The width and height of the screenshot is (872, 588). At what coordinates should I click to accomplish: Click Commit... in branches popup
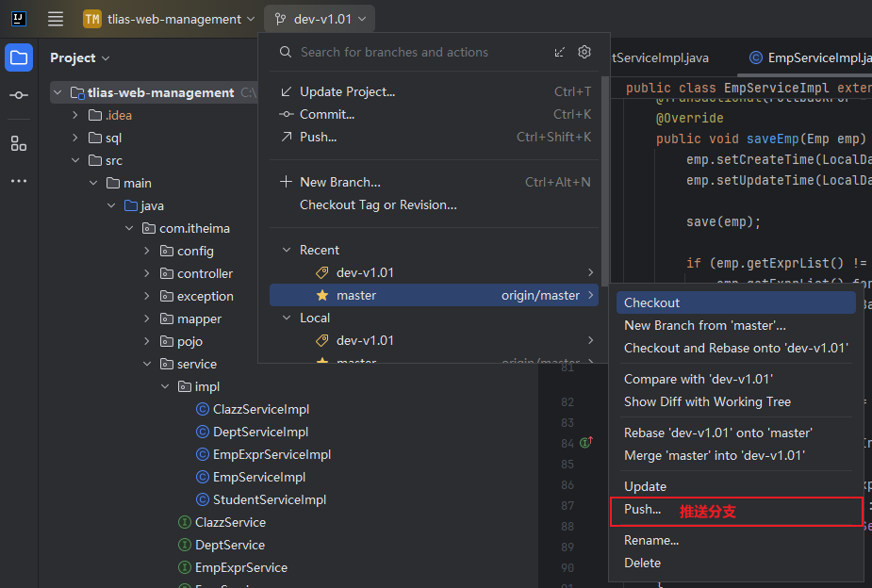click(x=434, y=114)
